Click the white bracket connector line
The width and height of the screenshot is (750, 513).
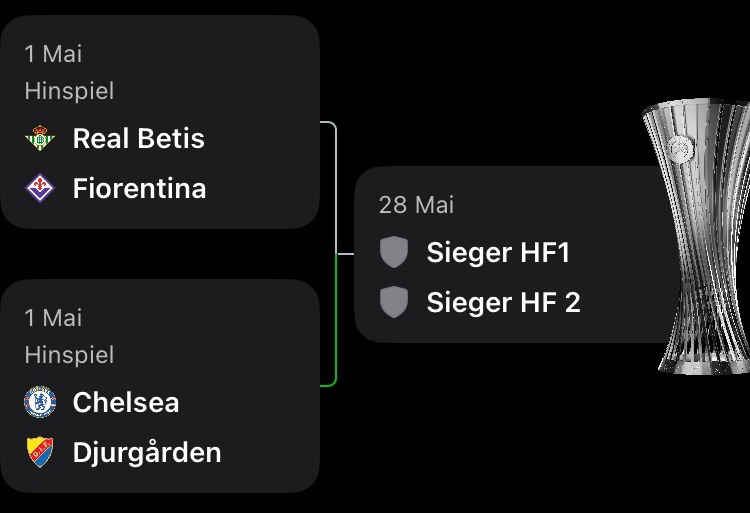(x=336, y=180)
